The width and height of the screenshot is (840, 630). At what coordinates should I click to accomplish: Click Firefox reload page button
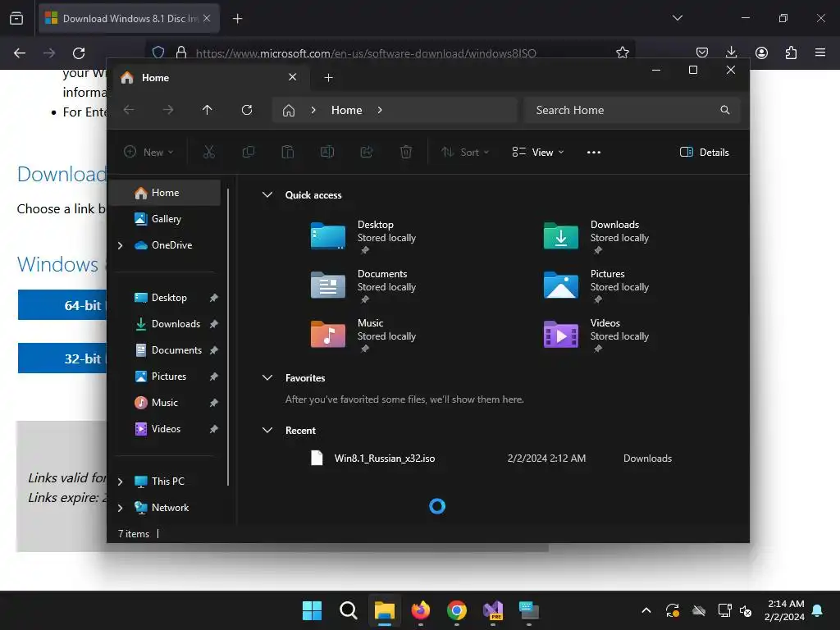click(x=79, y=52)
